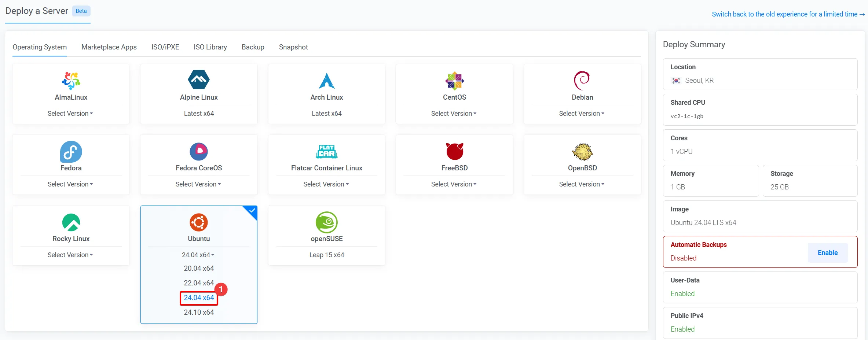Screen dimensions: 868x340
Task: Click the 1 vCPU cores value
Action: pos(681,152)
